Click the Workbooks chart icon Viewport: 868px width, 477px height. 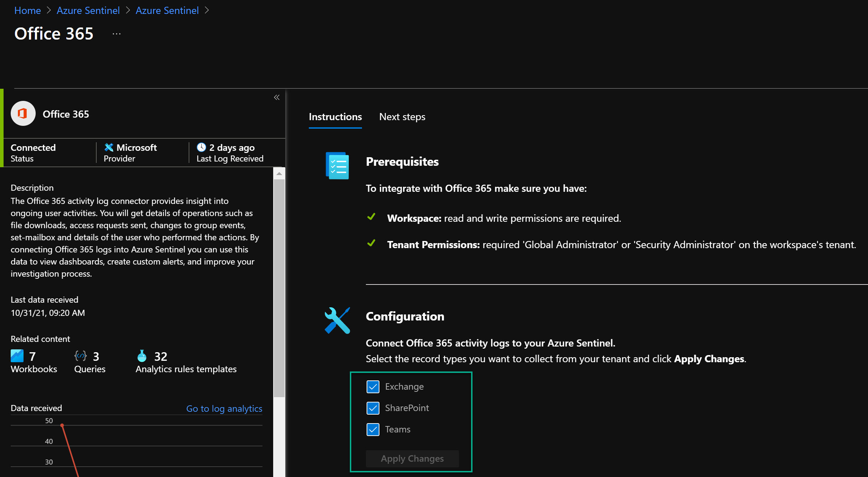(17, 356)
